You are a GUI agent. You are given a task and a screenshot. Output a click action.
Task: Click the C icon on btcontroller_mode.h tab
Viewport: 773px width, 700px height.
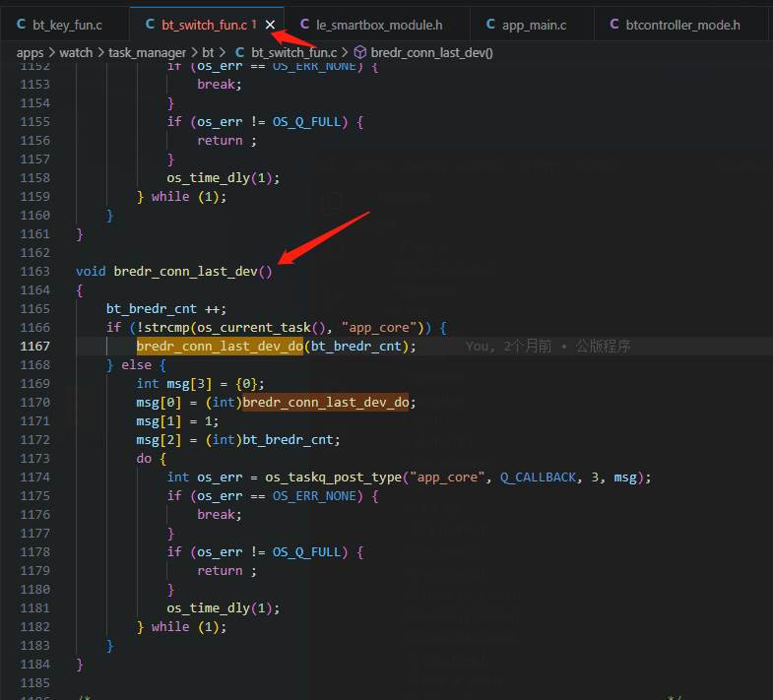pyautogui.click(x=614, y=25)
